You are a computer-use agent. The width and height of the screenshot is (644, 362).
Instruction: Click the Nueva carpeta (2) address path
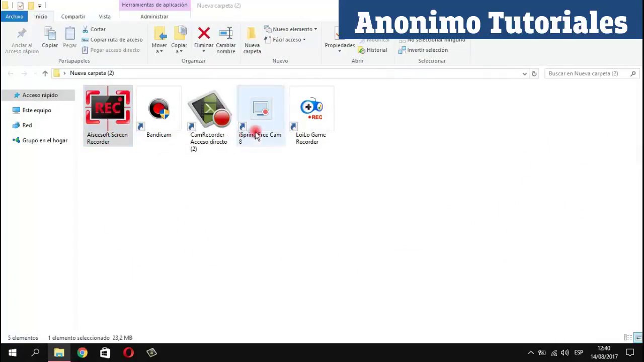[x=92, y=73]
